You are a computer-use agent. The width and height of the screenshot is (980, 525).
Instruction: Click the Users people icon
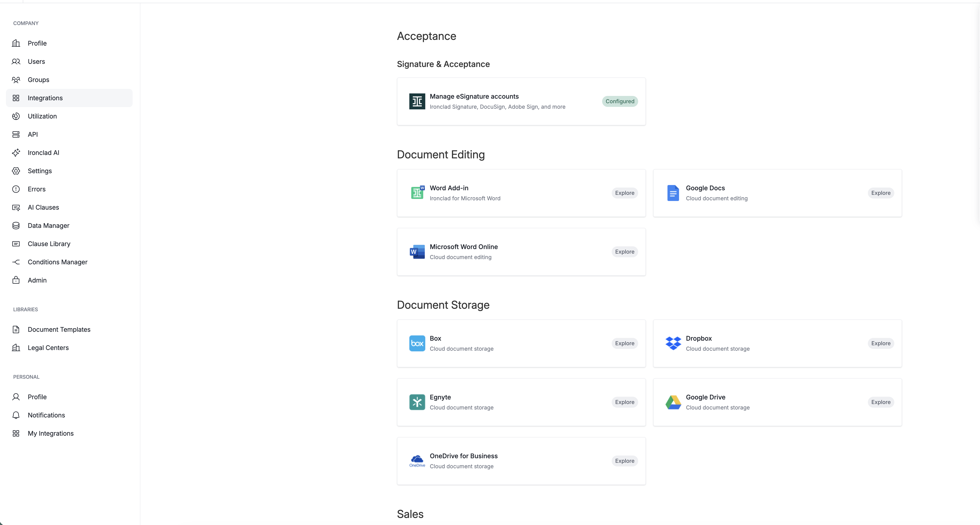point(16,62)
